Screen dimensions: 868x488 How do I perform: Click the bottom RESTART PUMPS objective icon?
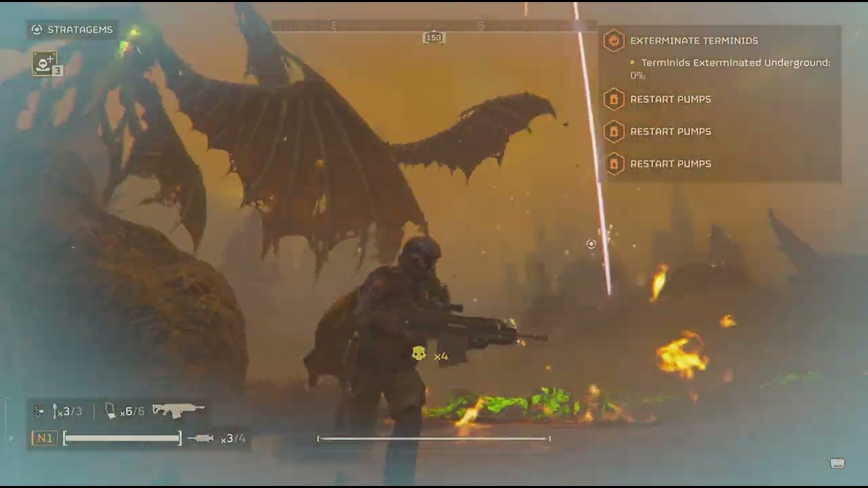tap(614, 163)
